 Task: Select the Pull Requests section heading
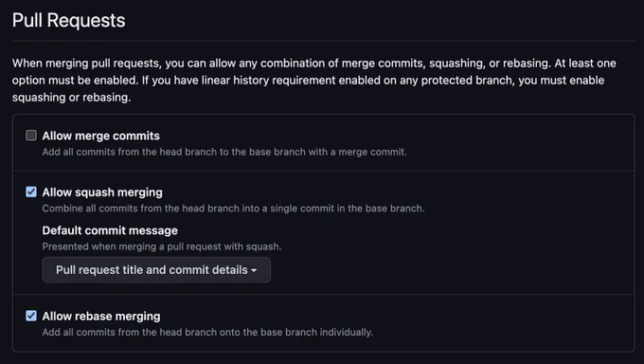click(68, 21)
